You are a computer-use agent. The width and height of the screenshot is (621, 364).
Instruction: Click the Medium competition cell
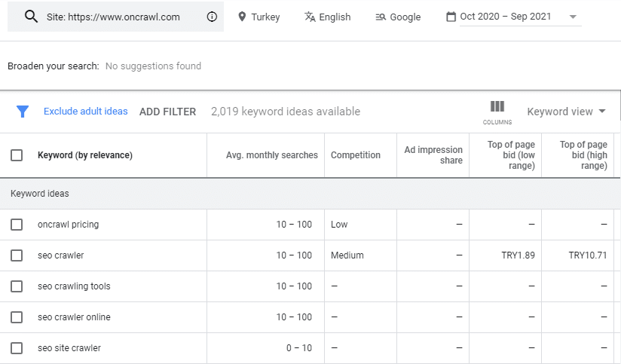point(347,255)
